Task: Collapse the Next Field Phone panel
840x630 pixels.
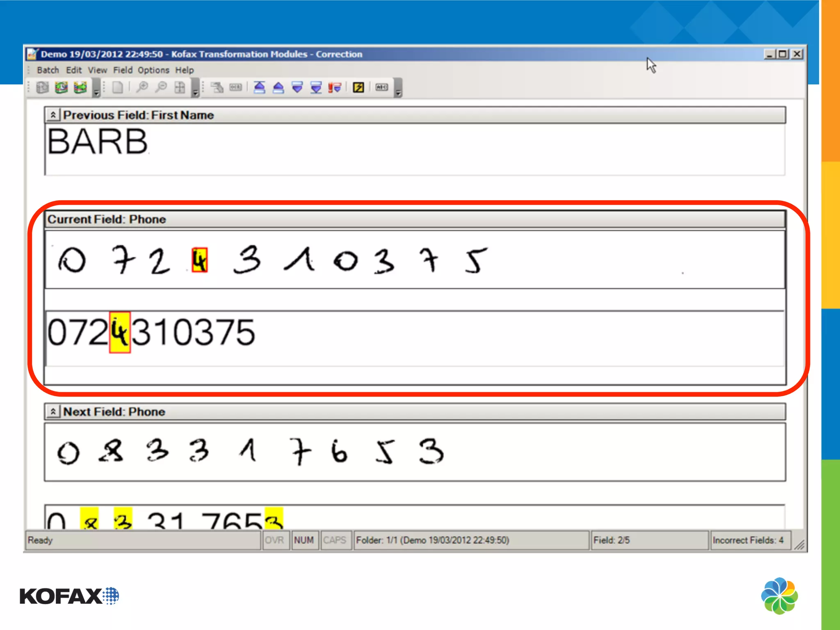Action: [x=53, y=411]
